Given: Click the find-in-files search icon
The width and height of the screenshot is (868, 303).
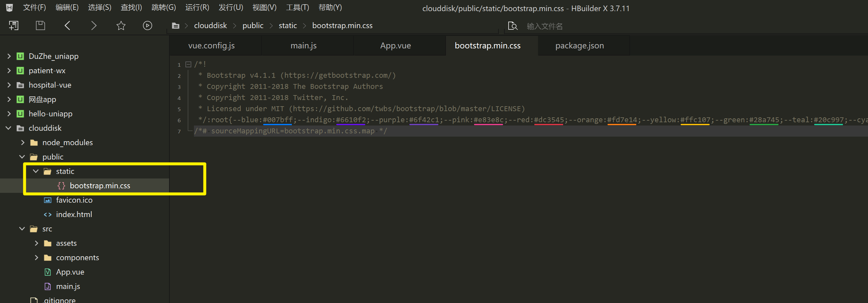Looking at the screenshot, I should tap(513, 25).
